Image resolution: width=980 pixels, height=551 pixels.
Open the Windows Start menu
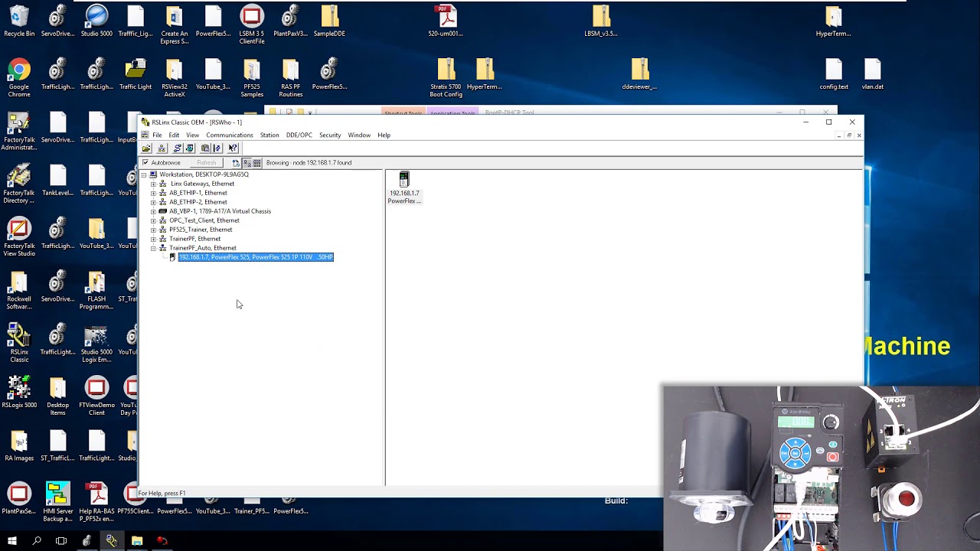click(x=11, y=541)
